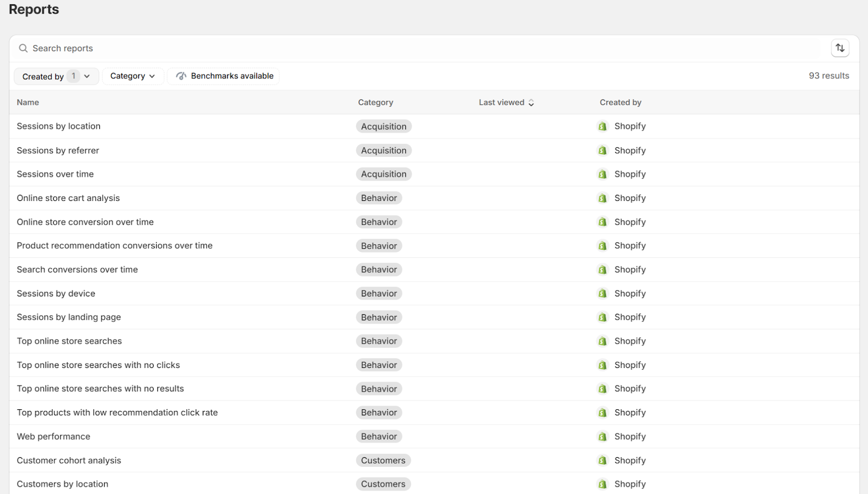
Task: Open the Category filter dropdown
Action: click(133, 76)
